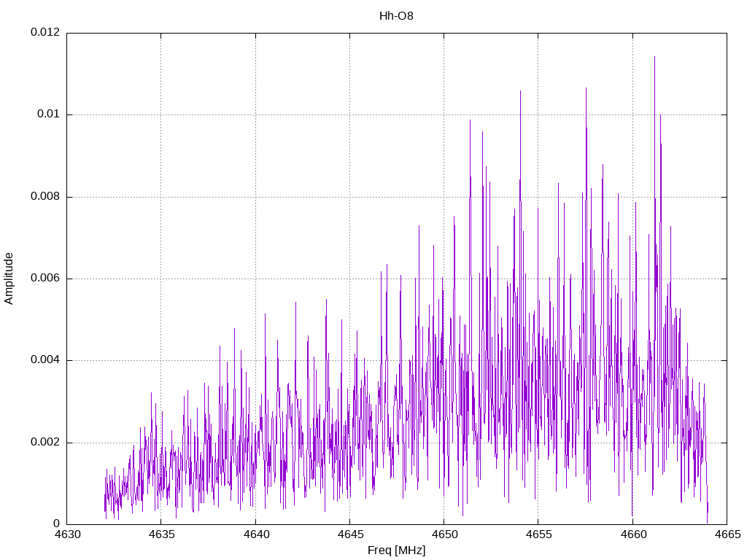Viewport: 747px width, 560px height.
Task: Click the 4640 x-axis tick label
Action: click(x=256, y=534)
